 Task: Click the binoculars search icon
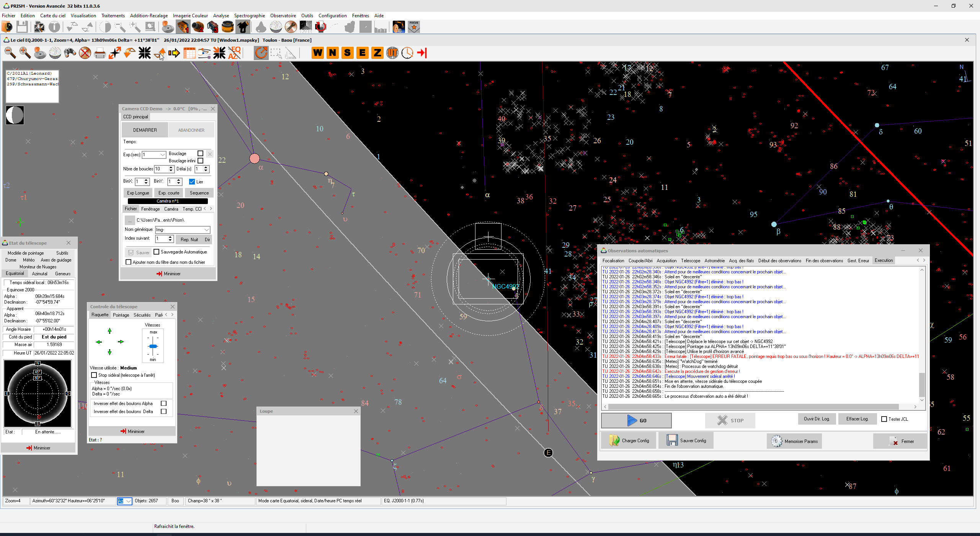[70, 53]
